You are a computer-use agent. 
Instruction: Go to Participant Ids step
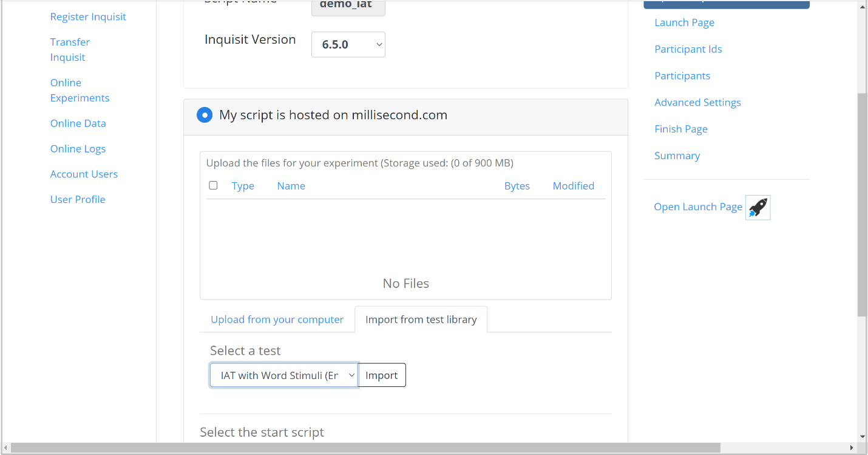click(688, 49)
